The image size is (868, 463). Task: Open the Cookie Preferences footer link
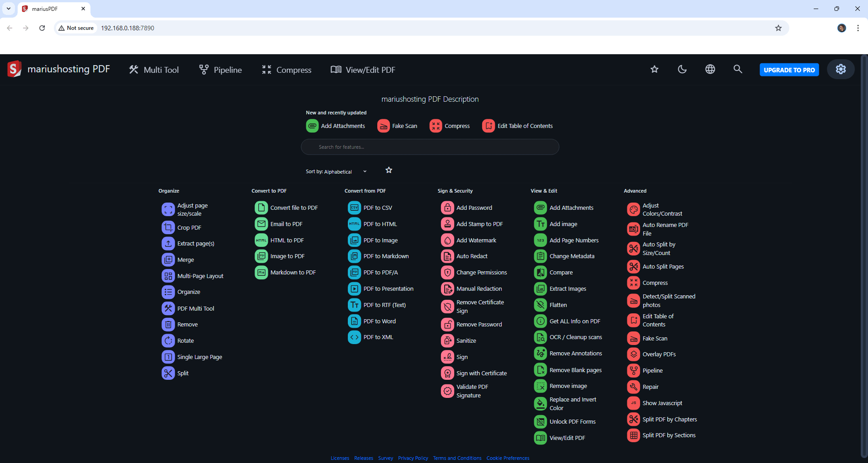click(508, 458)
